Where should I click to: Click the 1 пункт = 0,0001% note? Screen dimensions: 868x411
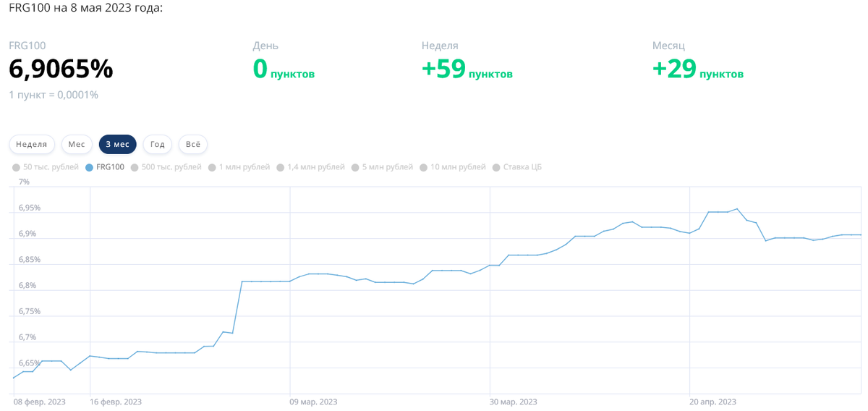[54, 95]
